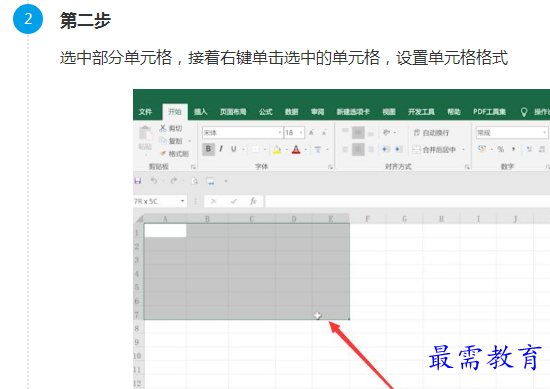Viewport: 550px width, 389px height.
Task: Open the customize quick access toolbar arrow
Action: (226, 181)
